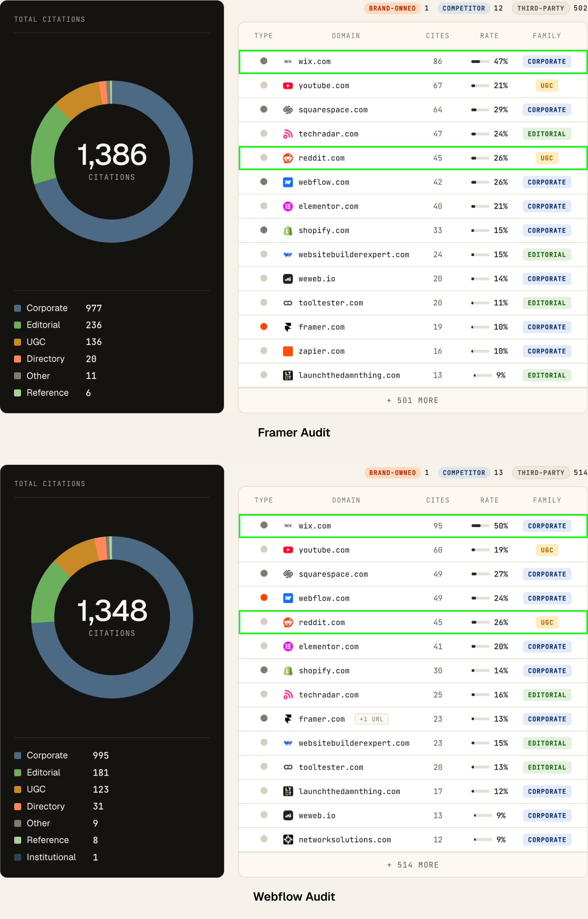Viewport: 588px width, 919px height.
Task: Click the 'zapier.com' domain name
Action: point(322,351)
